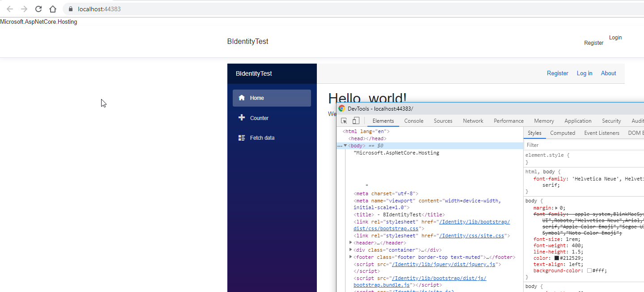Click the Microsoft.AspNetCore.Hosting text atop the page

(38, 22)
